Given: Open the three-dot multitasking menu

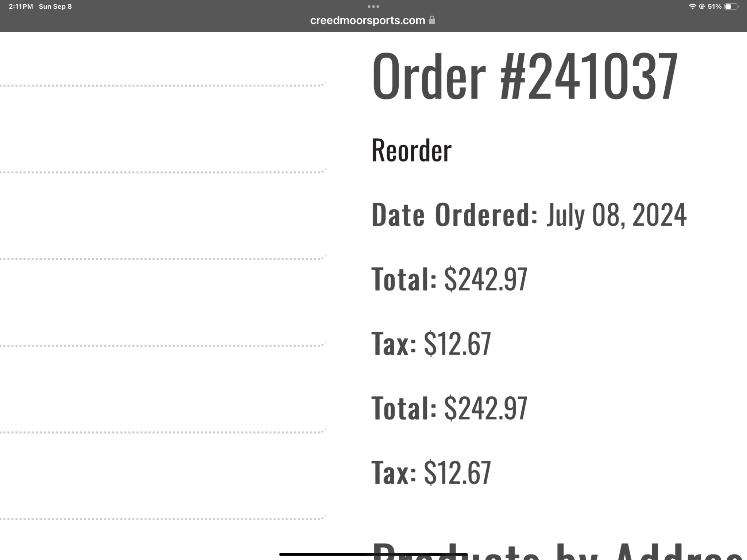Looking at the screenshot, I should tap(373, 7).
